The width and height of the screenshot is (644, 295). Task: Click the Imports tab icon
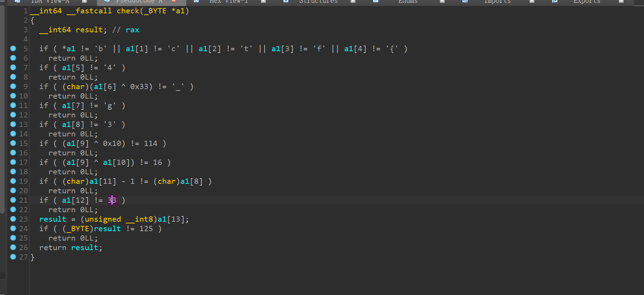coord(465,1)
